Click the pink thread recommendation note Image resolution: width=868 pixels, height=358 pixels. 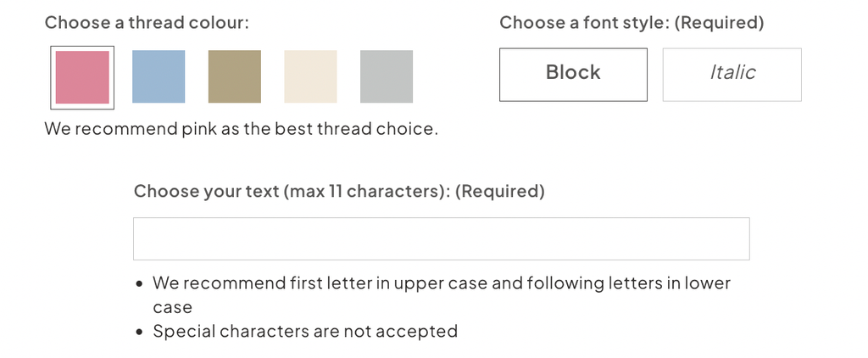[242, 129]
